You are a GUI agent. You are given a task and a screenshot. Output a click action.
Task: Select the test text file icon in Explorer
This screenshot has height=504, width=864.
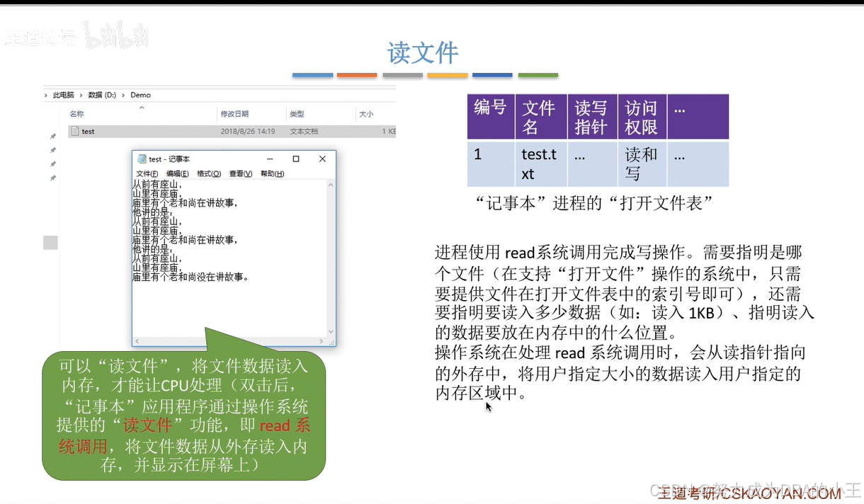[74, 131]
